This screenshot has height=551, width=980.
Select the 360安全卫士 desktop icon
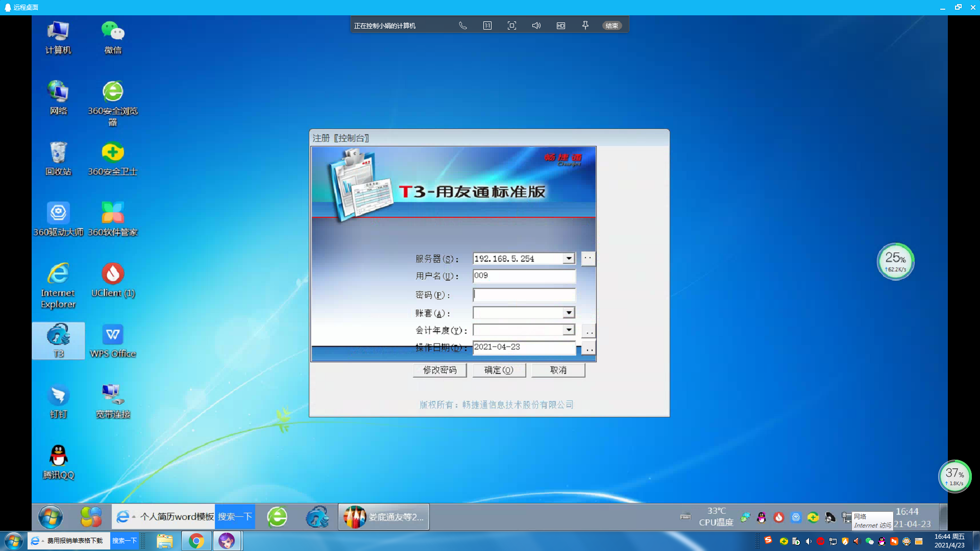[113, 159]
